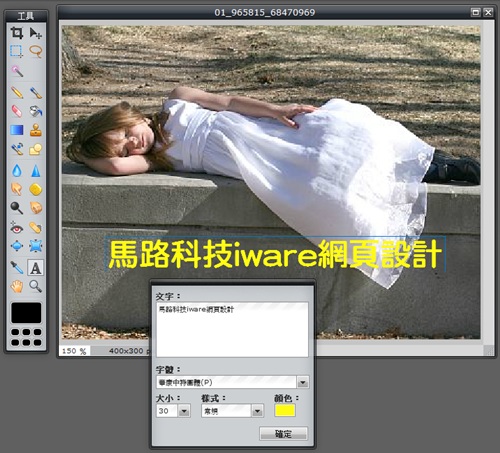Maximize the image document window

(476, 12)
